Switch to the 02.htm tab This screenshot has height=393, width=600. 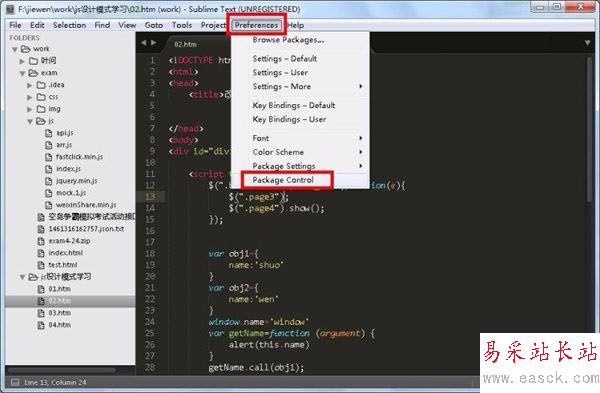click(186, 44)
